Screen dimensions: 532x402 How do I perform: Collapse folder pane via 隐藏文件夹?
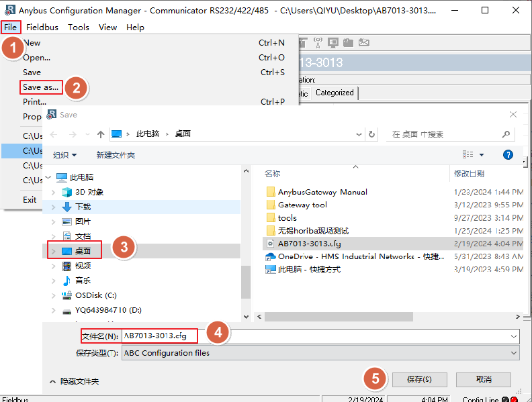(x=75, y=381)
